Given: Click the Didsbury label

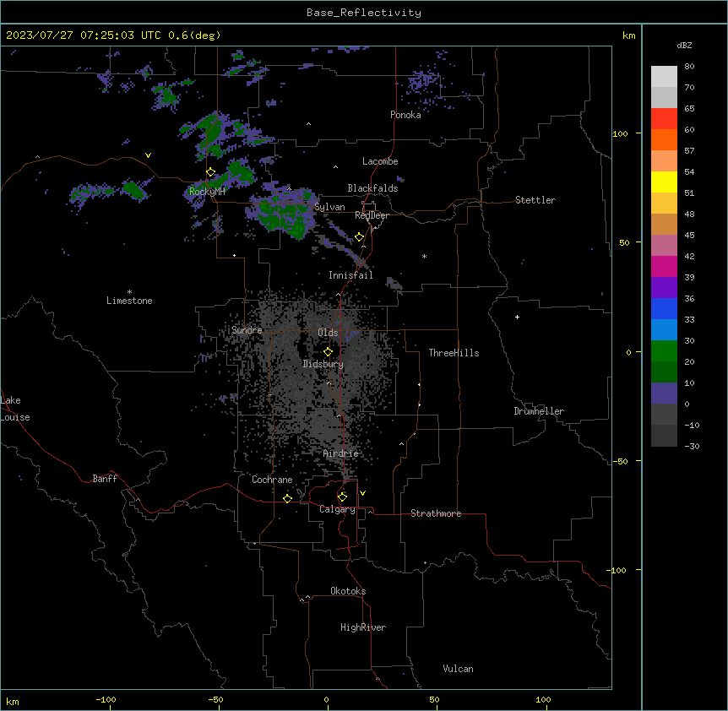Looking at the screenshot, I should (x=323, y=364).
